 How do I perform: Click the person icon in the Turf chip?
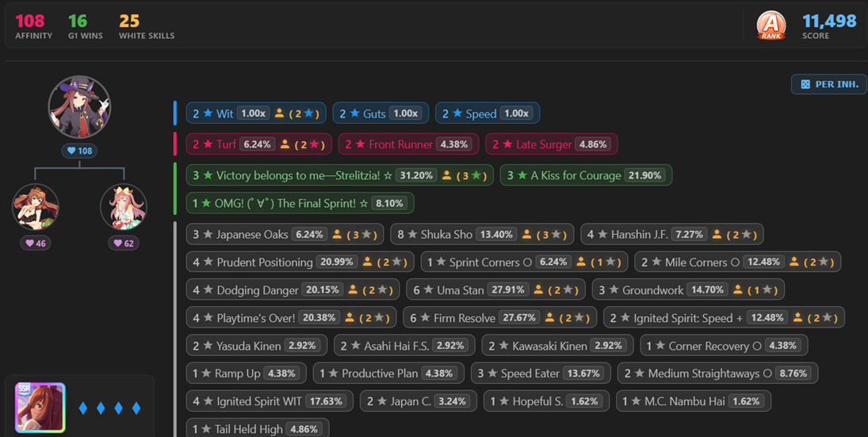[285, 144]
